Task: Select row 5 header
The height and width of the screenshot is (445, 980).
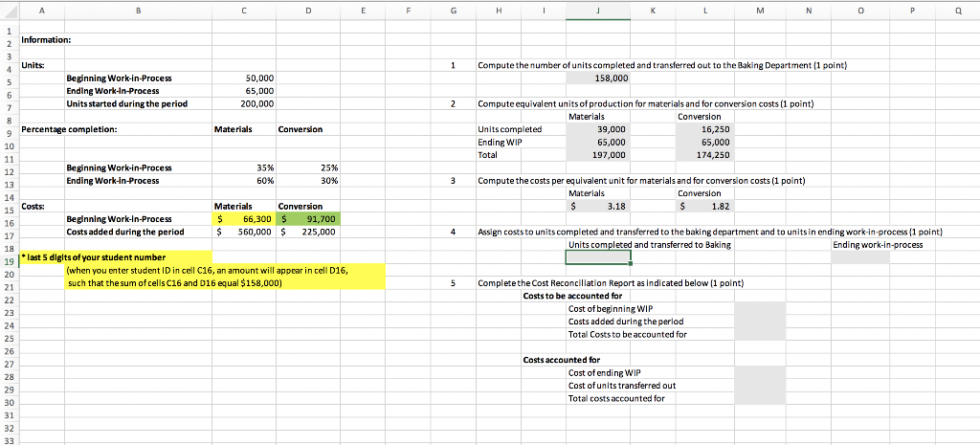Action: coord(9,82)
